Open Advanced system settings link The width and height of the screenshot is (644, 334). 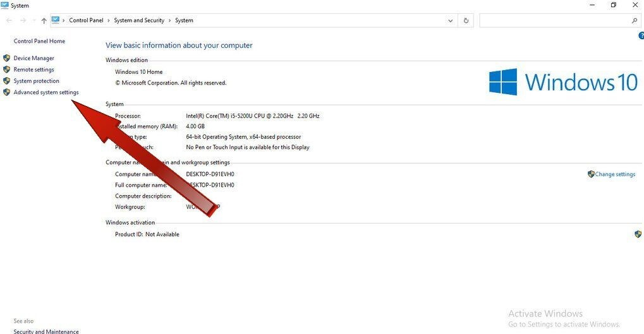(x=46, y=92)
